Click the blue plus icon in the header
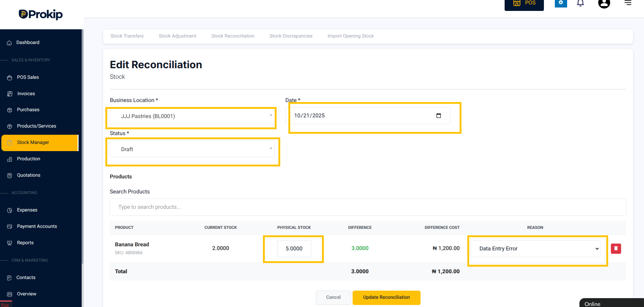 coord(561,3)
